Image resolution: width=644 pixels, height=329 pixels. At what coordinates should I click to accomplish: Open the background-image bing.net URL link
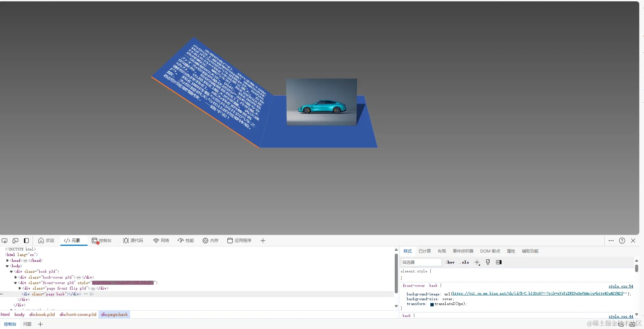pos(540,294)
